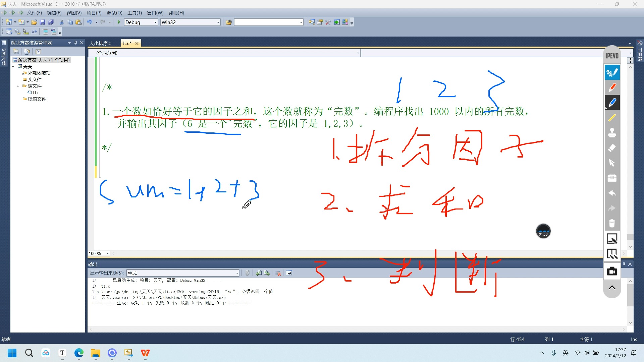This screenshot has height=362, width=644.
Task: Click the IPEVO camera snapshot icon
Action: click(612, 271)
